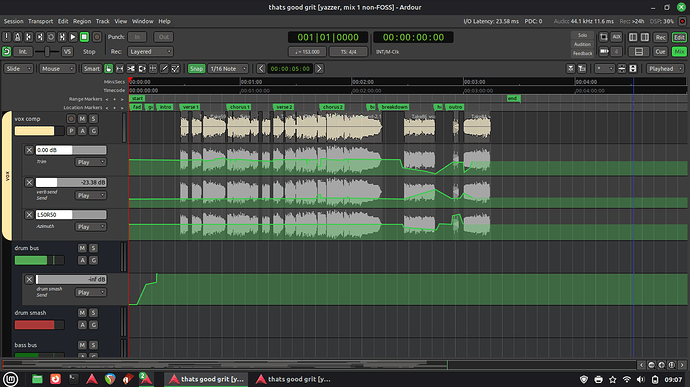Toggle the green Snap button
This screenshot has width=690, height=387.
(196, 69)
